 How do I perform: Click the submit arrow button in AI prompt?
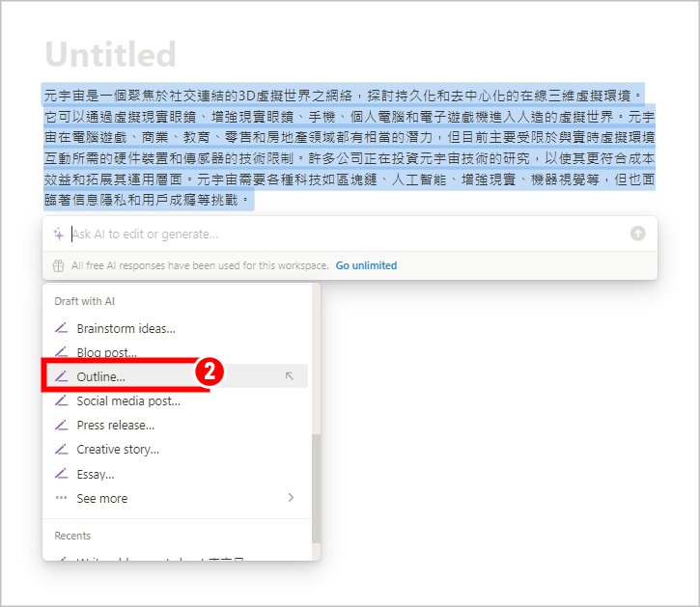coord(637,234)
